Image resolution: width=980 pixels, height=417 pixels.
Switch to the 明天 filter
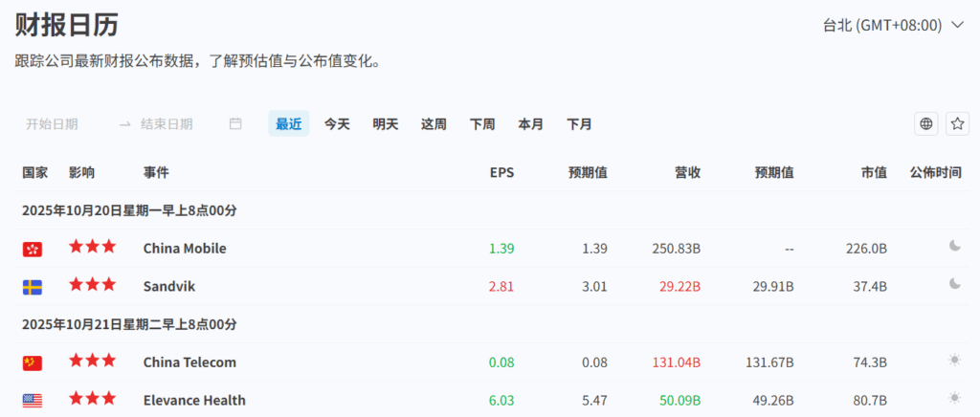[386, 123]
